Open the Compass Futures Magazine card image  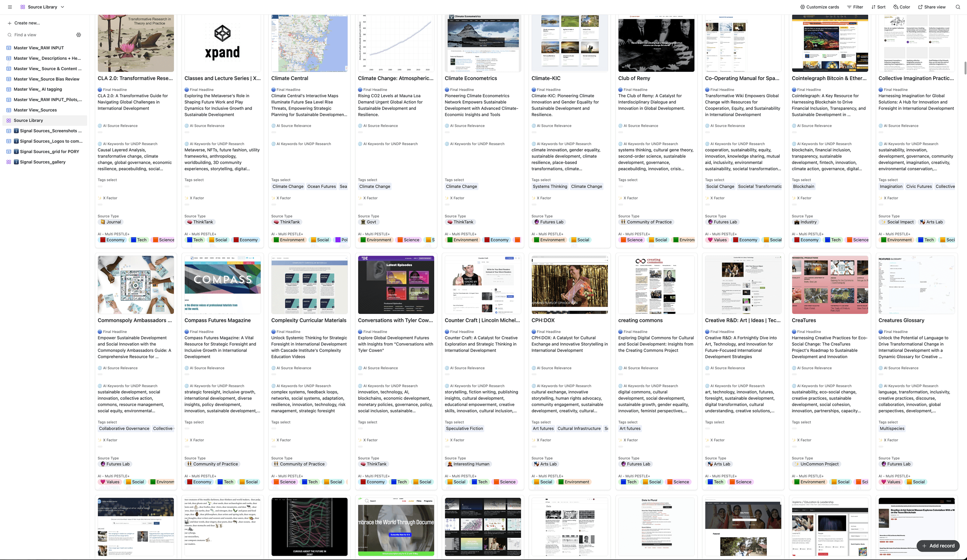(223, 284)
